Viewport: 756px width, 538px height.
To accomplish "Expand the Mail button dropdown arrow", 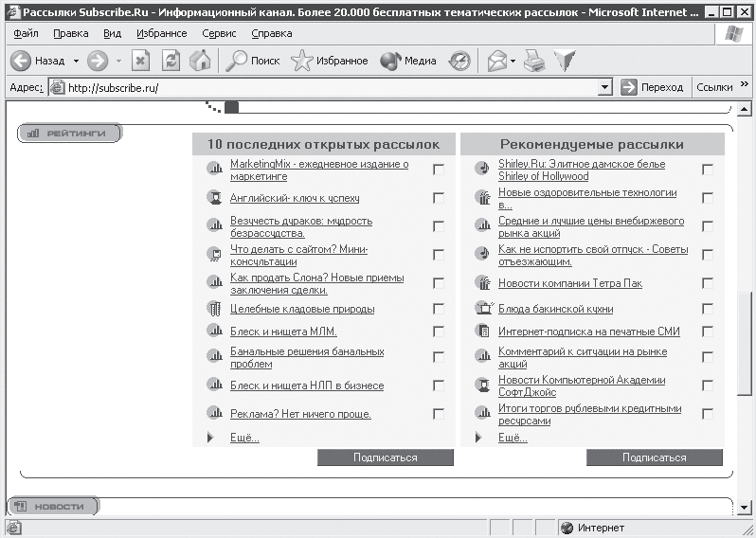I will click(513, 61).
